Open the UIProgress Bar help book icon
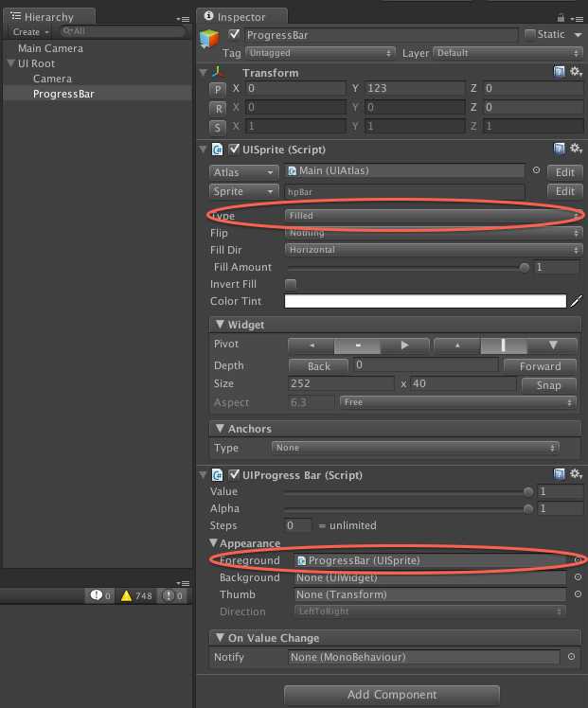Screen dimensions: 588x708 (x=559, y=473)
